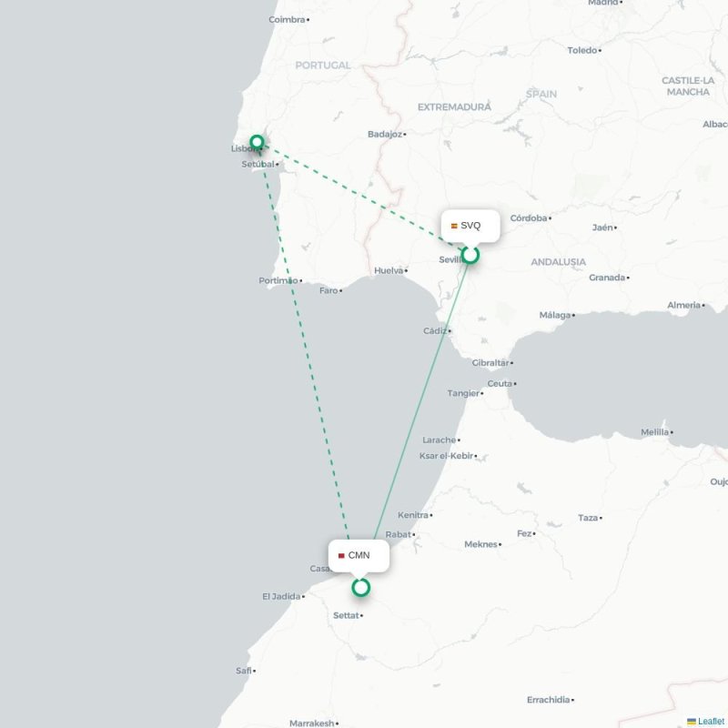Click the dashed Lisbon to Seville route
The height and width of the screenshot is (728, 728).
[362, 197]
